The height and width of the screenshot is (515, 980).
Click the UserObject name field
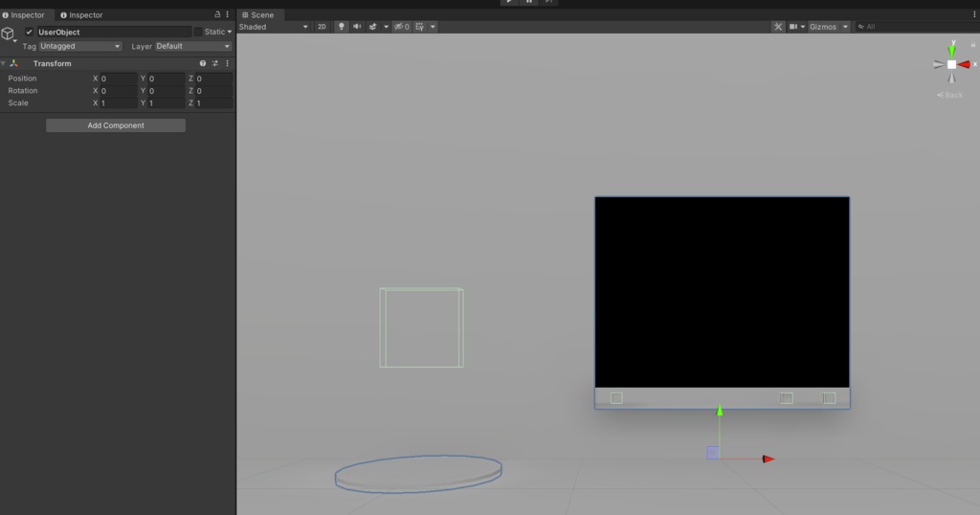114,32
